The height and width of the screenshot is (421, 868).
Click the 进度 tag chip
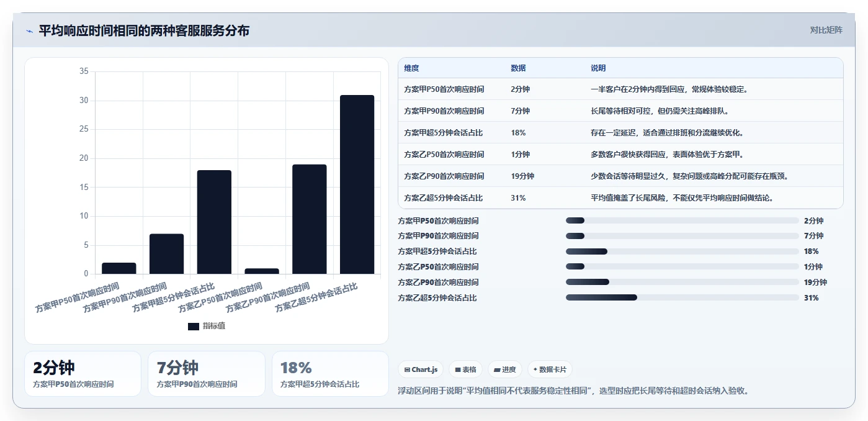tap(505, 369)
